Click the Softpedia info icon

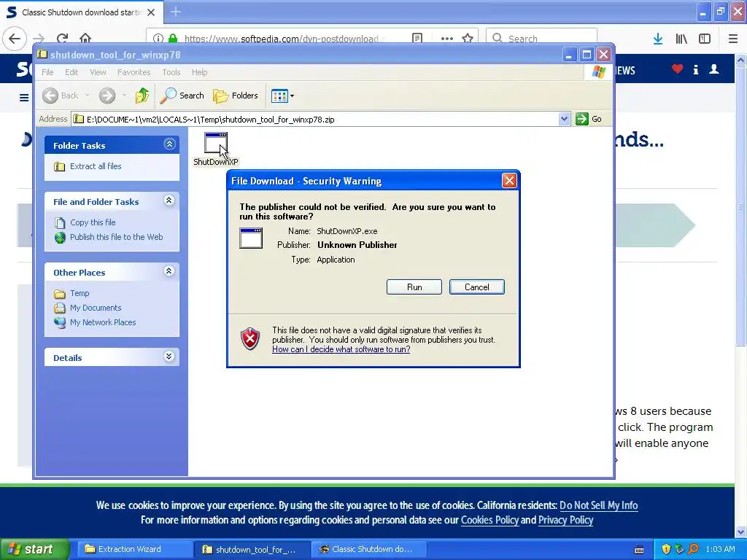pos(695,69)
